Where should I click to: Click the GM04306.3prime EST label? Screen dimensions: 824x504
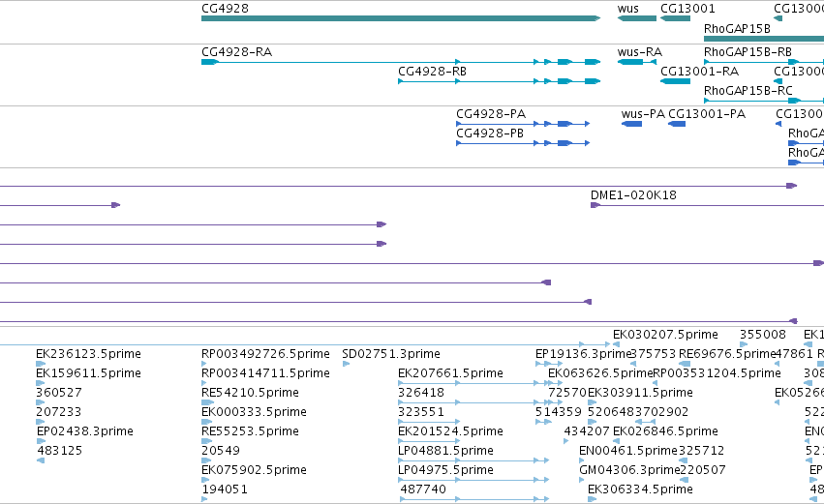click(629, 470)
